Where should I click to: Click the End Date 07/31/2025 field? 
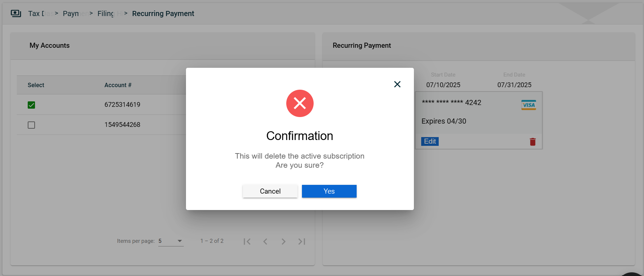pyautogui.click(x=514, y=85)
